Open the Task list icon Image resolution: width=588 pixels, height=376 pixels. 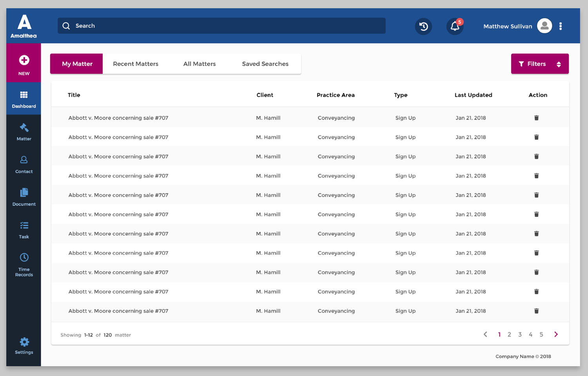24,226
